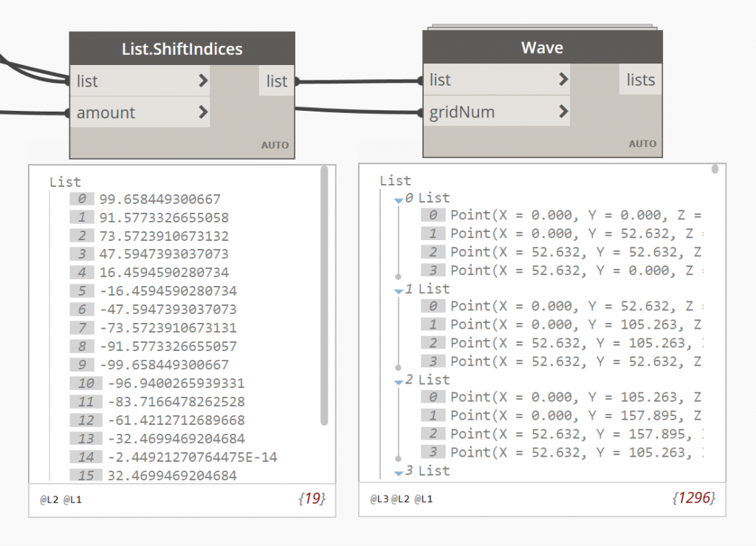Click the lists output port of Wave
756x546 pixels.
[x=640, y=80]
